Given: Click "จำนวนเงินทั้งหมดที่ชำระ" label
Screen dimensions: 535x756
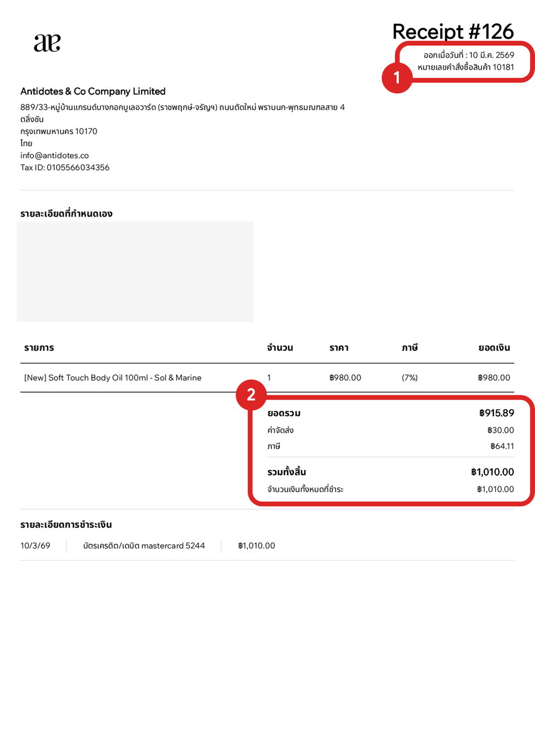Looking at the screenshot, I should pyautogui.click(x=306, y=489).
